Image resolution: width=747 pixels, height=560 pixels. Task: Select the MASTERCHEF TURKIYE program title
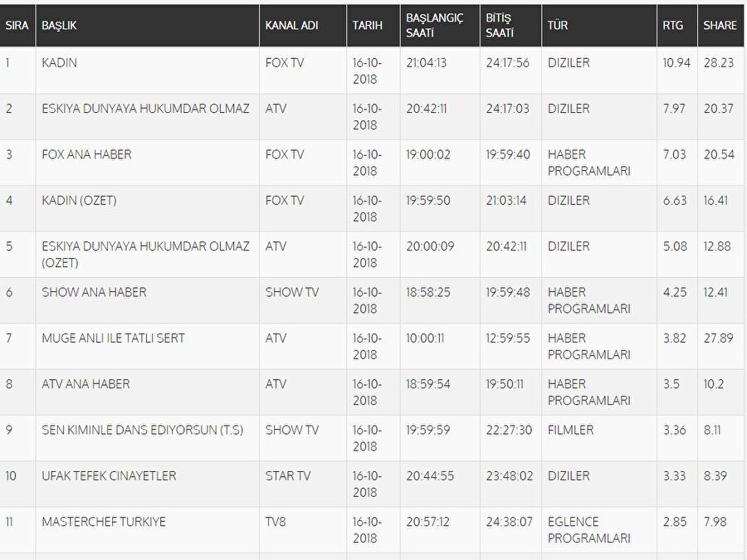[x=104, y=522]
